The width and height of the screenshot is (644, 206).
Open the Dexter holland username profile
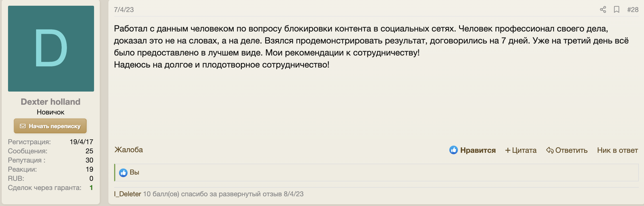50,102
